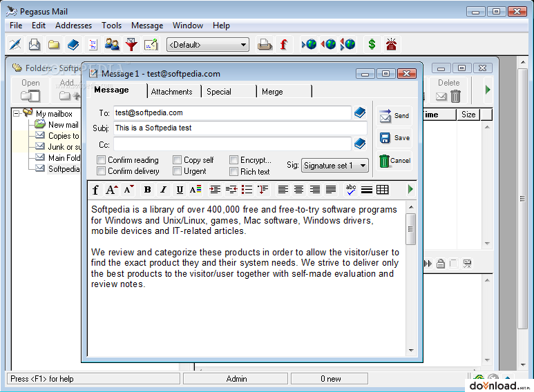The image size is (534, 392).
Task: Show more editor toolbar buttons green arrow
Action: pyautogui.click(x=410, y=189)
